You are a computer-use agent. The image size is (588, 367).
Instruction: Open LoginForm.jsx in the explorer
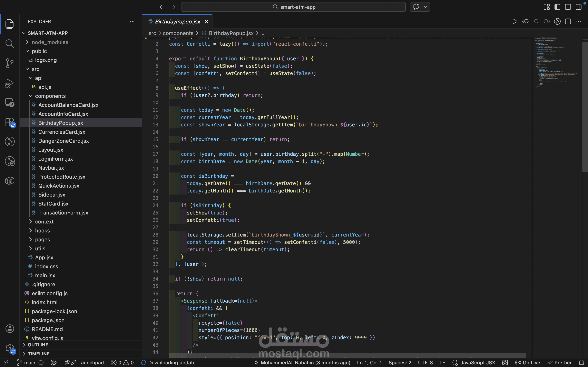click(55, 159)
